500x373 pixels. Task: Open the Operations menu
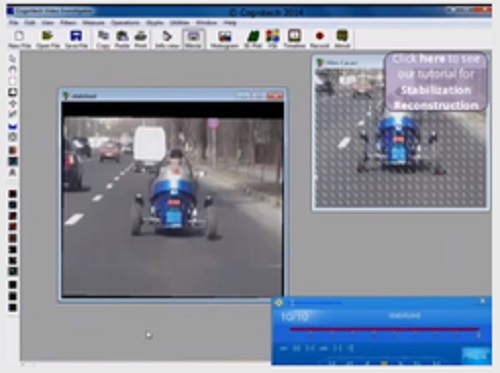click(125, 23)
